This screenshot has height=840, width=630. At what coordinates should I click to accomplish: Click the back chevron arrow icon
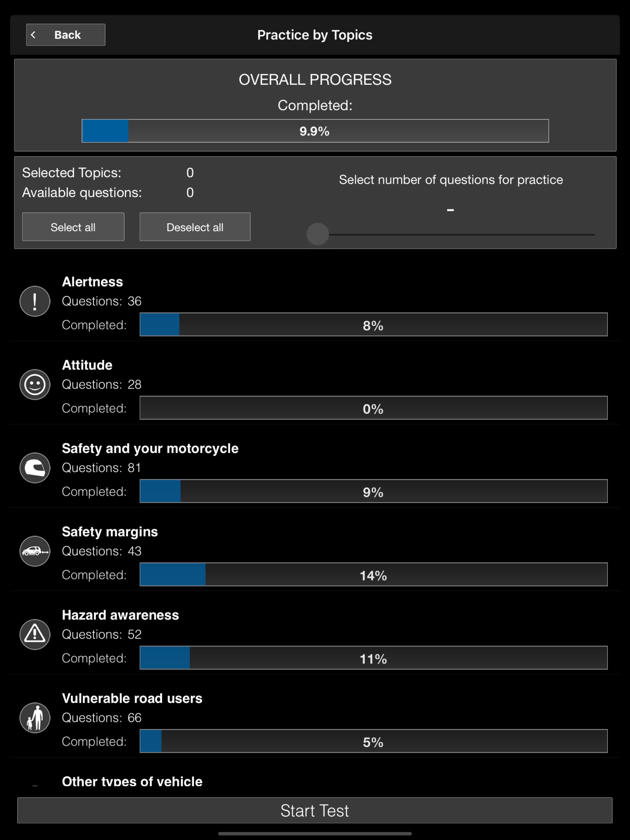34,35
